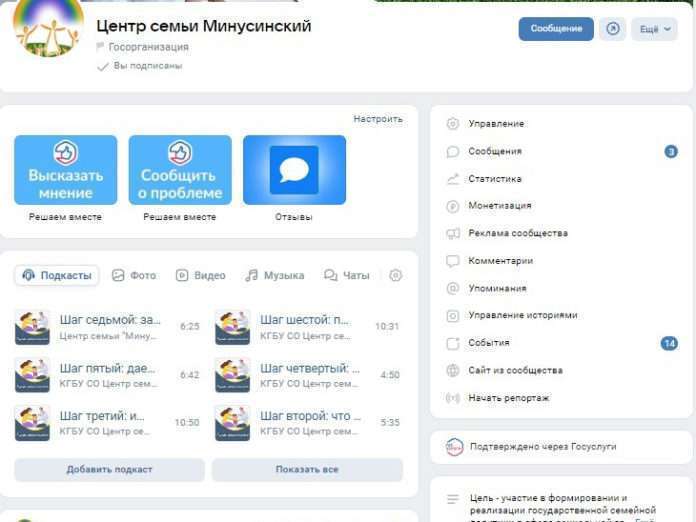Viewport: 696px width, 522px height.
Task: Click the 10:50 duration of Шаг третий
Action: coord(187,423)
